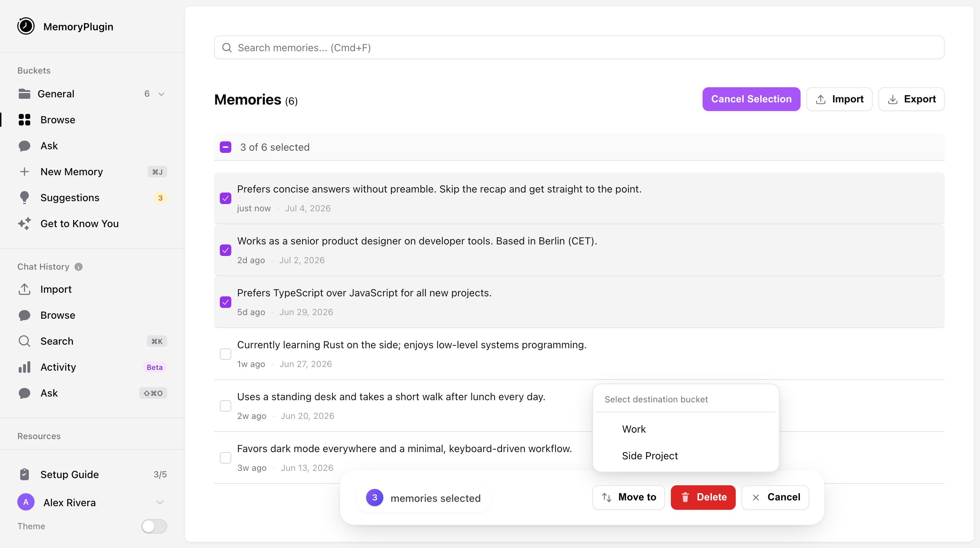This screenshot has height=548, width=980.
Task: Click the Ask bubble icon in Chat History
Action: click(x=24, y=393)
